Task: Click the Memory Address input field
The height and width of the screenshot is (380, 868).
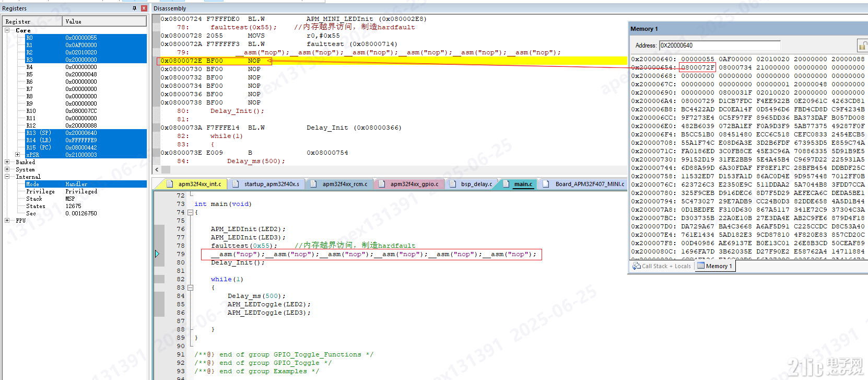Action: 719,45
